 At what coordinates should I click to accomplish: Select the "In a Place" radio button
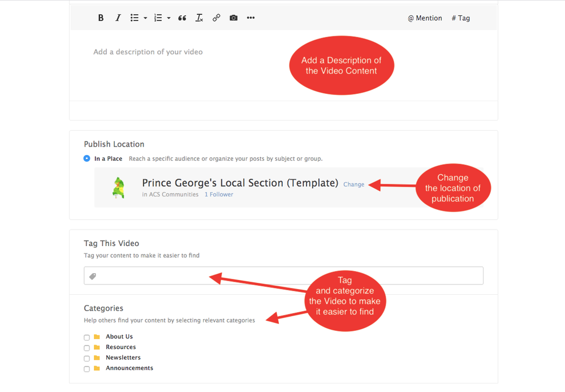[87, 159]
